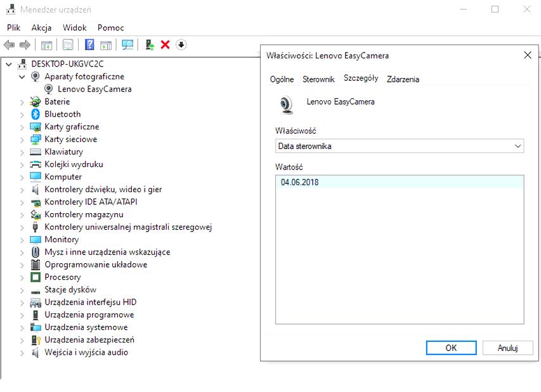Click the Kontrolery uniwersalnej magistrali USB icon
The height and width of the screenshot is (392, 541).
pyautogui.click(x=35, y=227)
